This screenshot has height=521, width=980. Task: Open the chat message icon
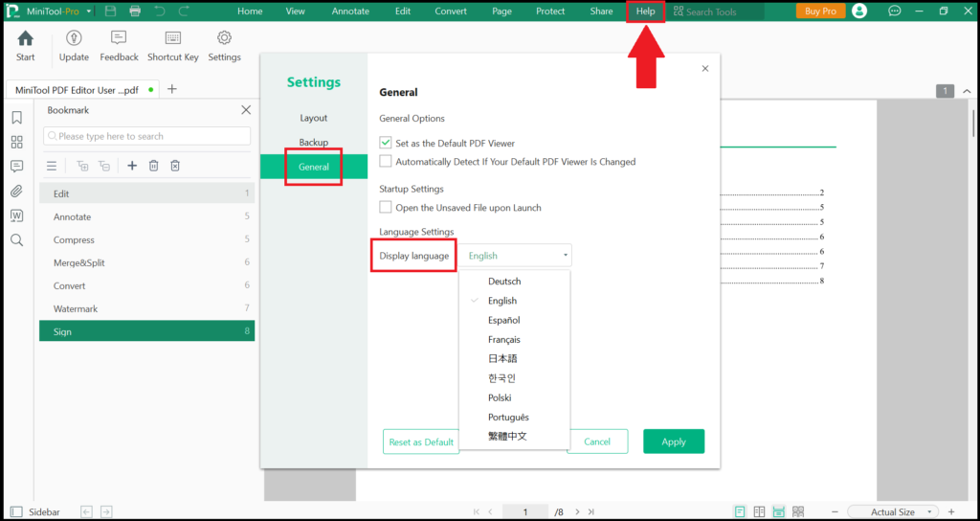pyautogui.click(x=895, y=11)
